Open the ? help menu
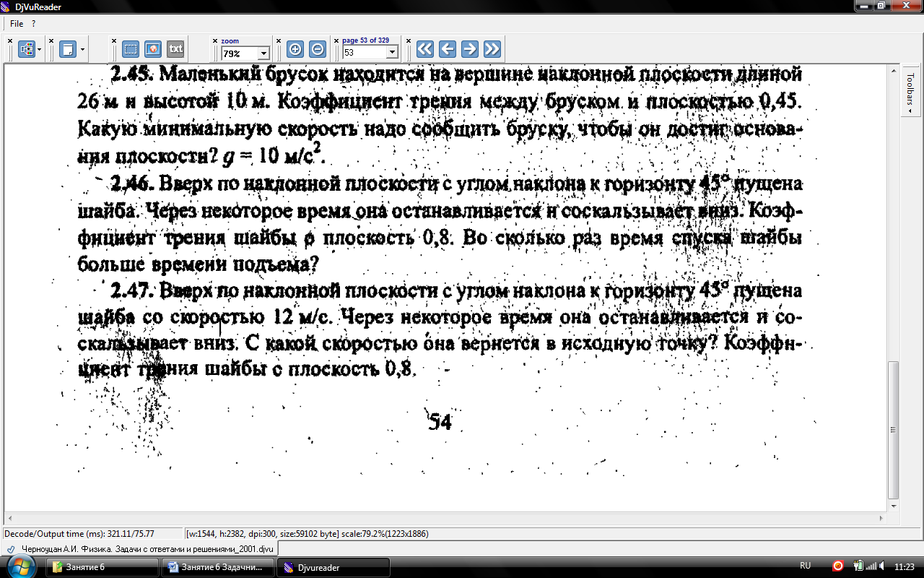Screen dimensions: 924x578 (x=34, y=24)
